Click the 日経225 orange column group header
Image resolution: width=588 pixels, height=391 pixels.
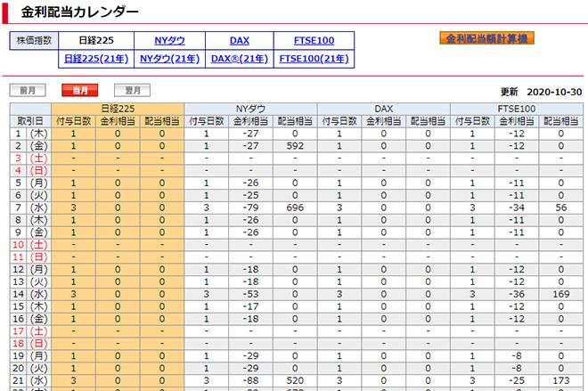118,109
